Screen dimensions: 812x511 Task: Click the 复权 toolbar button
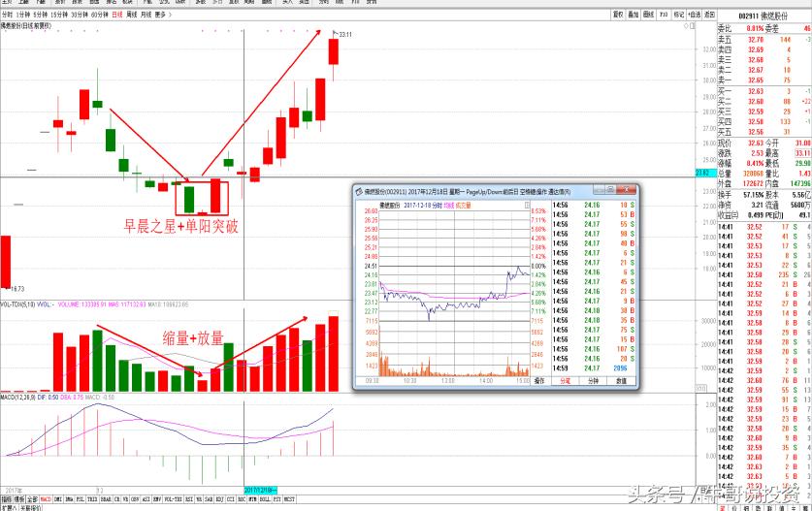[x=618, y=15]
